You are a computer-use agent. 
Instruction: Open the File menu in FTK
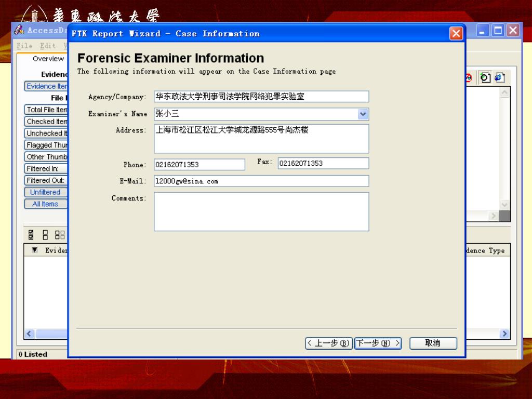click(24, 46)
